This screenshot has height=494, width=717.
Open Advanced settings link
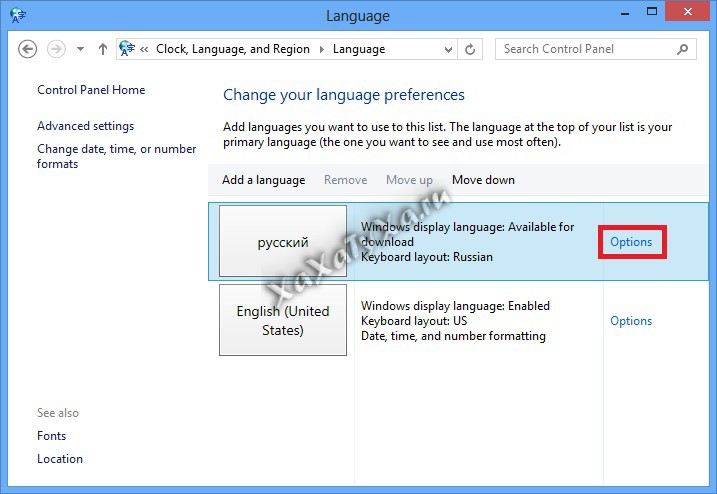[86, 126]
